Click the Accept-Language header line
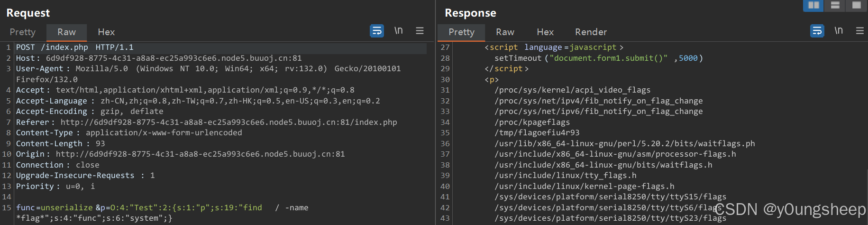This screenshot has width=868, height=225. [x=198, y=101]
